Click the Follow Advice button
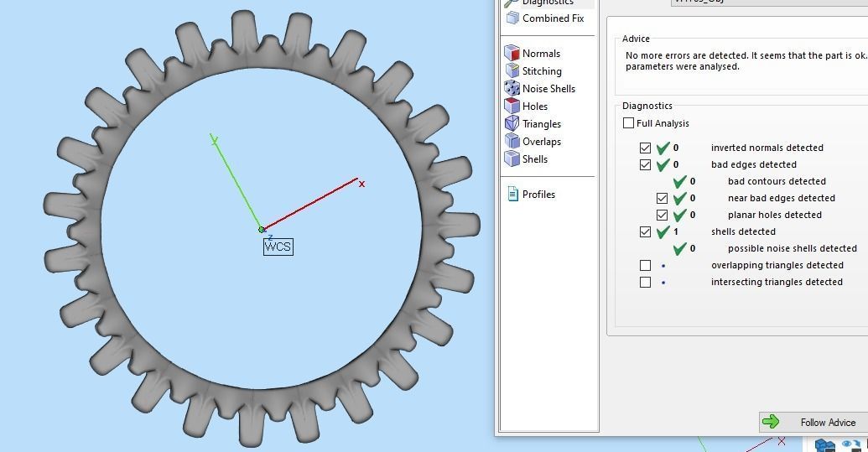 (x=813, y=422)
